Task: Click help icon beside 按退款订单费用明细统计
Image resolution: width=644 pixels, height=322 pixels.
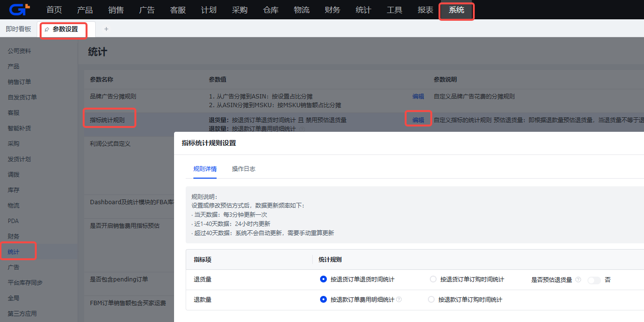Action: click(399, 300)
